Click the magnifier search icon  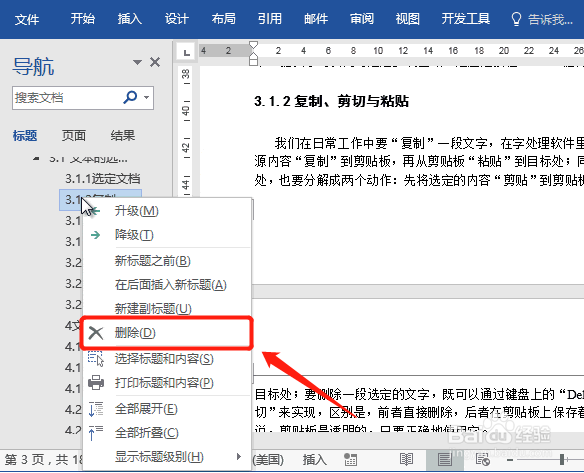coord(130,97)
